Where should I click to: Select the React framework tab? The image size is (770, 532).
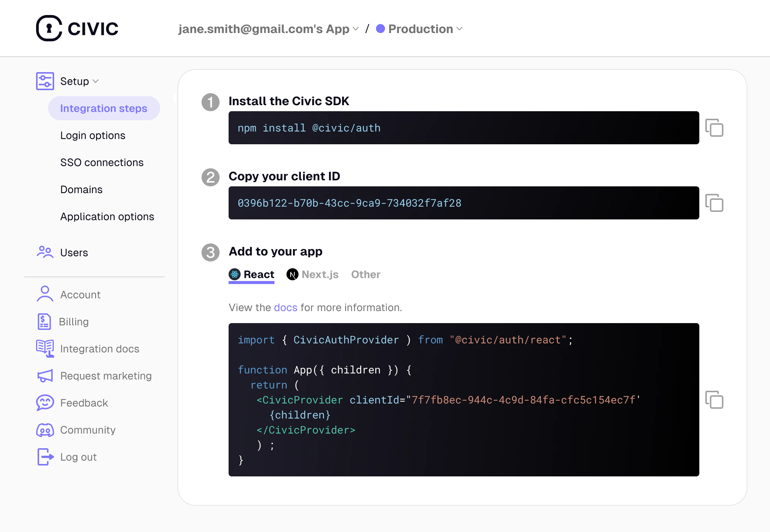click(252, 275)
